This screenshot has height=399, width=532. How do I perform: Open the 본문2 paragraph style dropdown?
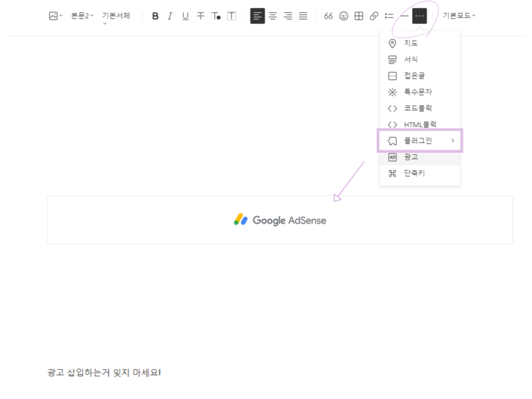82,16
